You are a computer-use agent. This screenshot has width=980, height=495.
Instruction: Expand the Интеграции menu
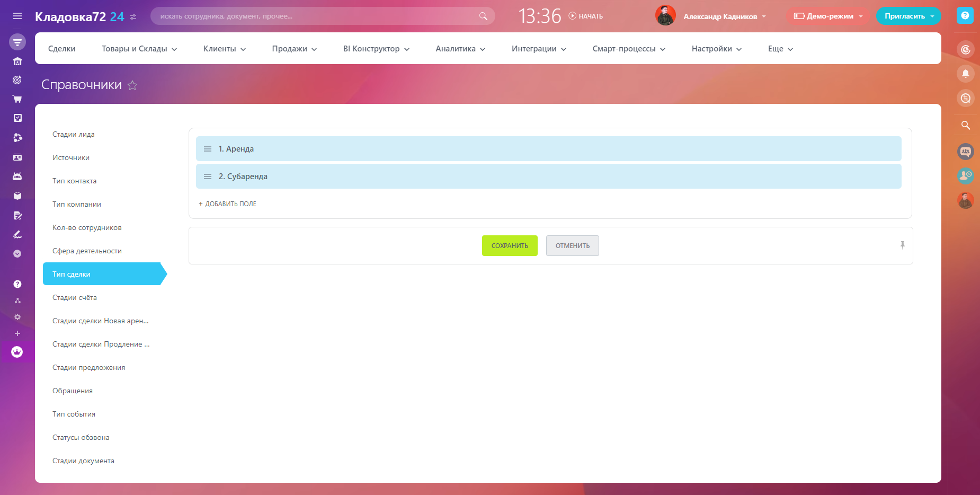539,49
